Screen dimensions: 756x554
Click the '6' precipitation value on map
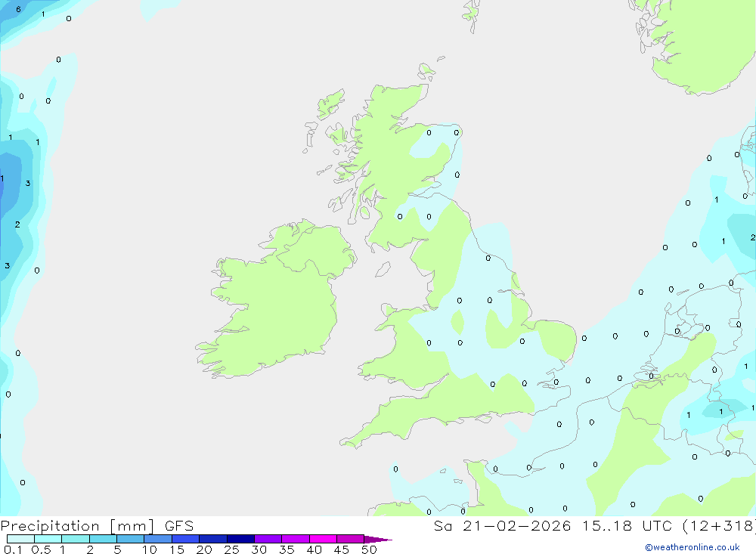(18, 9)
